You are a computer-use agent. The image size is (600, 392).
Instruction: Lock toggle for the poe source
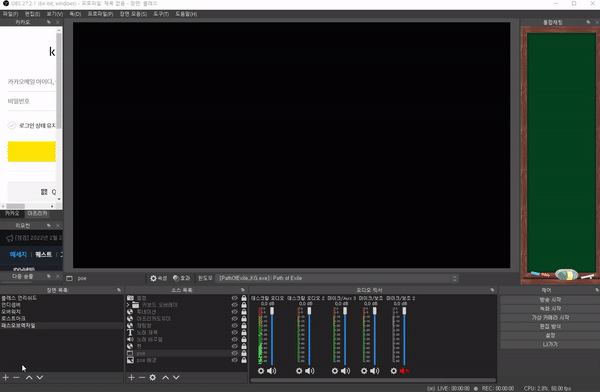(x=244, y=353)
